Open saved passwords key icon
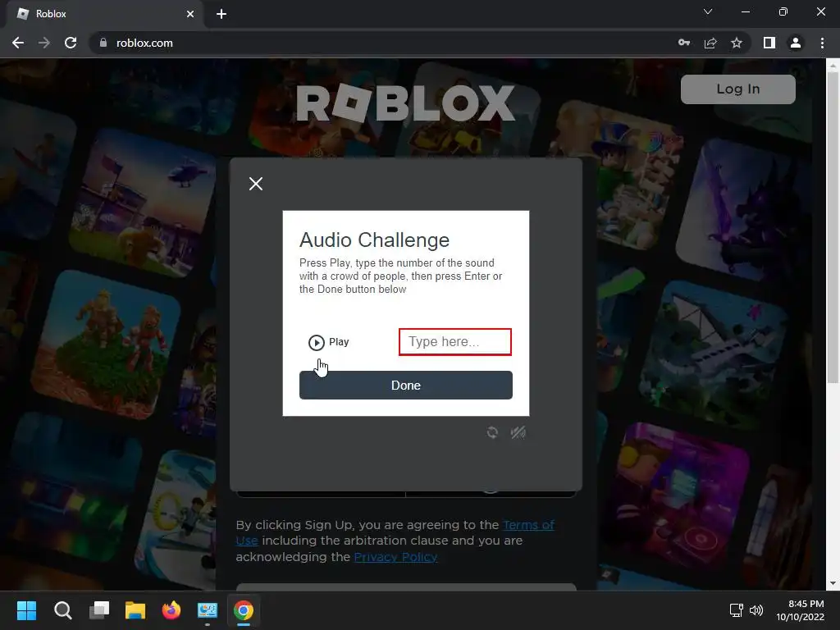 click(684, 43)
